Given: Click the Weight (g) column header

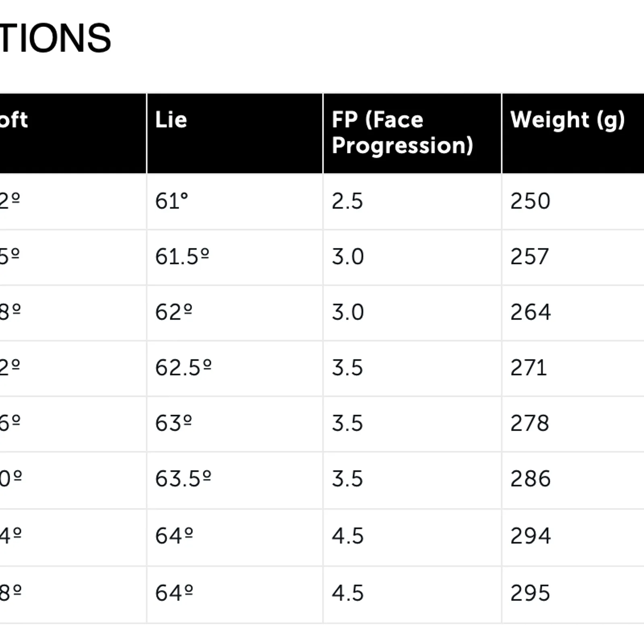Looking at the screenshot, I should 568,120.
